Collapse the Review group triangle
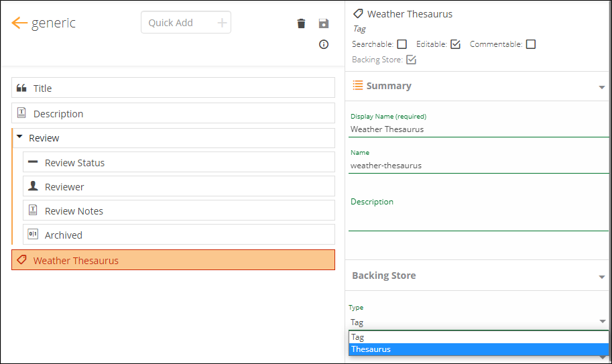The height and width of the screenshot is (364, 612). (x=19, y=137)
